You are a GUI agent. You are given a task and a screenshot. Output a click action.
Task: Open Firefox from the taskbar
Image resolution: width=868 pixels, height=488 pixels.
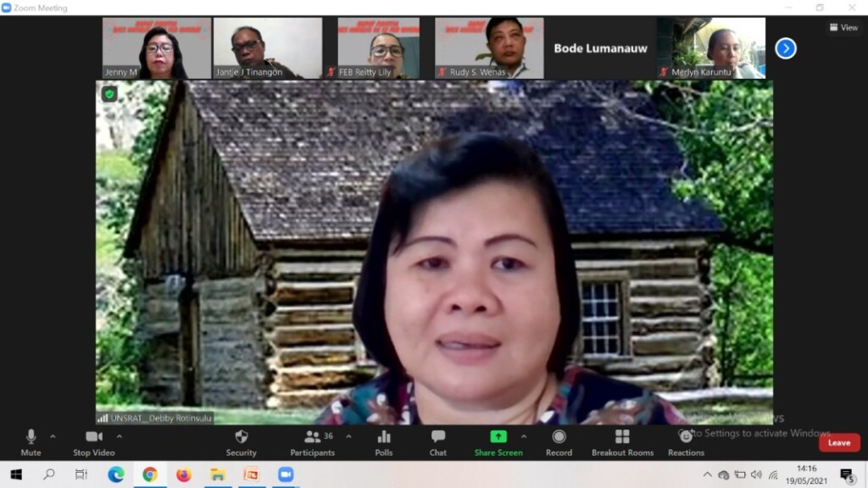point(184,474)
